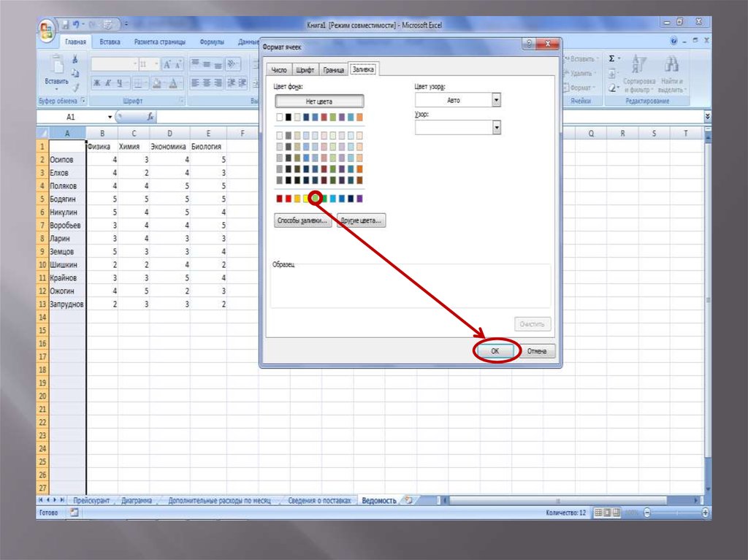Switch to the Число tab
748x560 pixels.
(x=279, y=70)
